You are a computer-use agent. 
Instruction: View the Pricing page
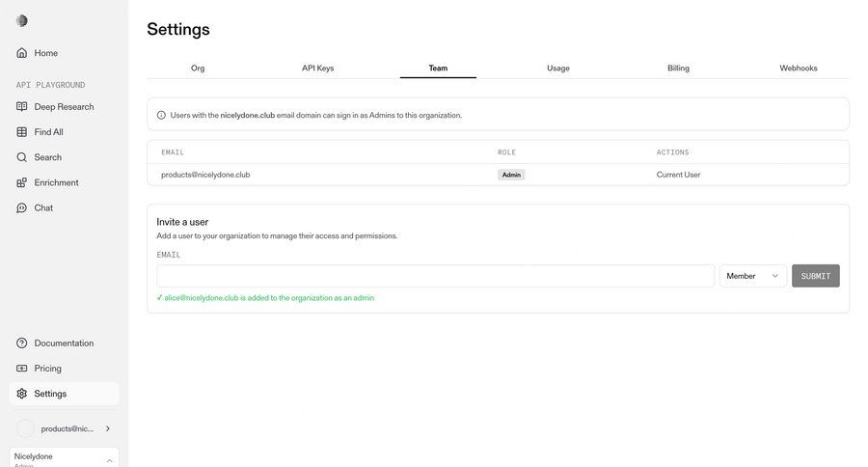47,369
